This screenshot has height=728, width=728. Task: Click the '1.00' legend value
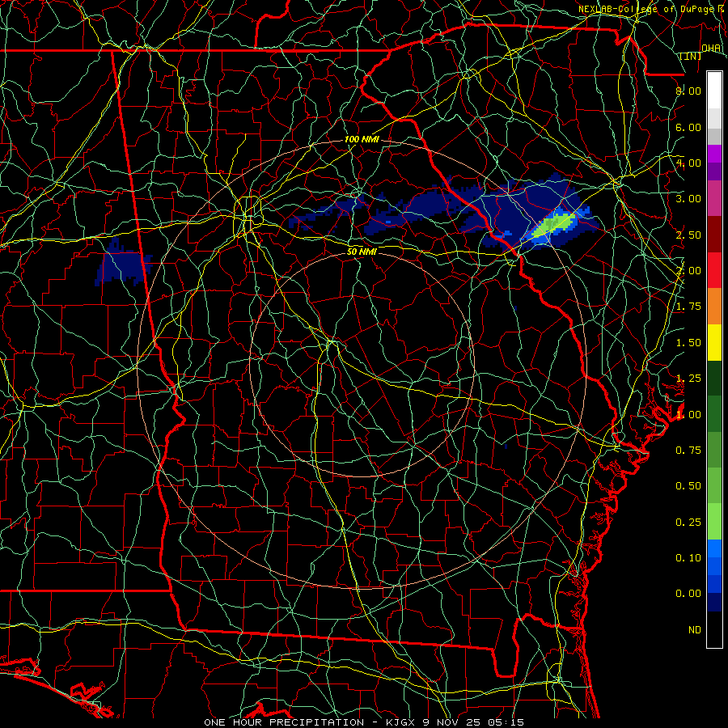pyautogui.click(x=688, y=415)
